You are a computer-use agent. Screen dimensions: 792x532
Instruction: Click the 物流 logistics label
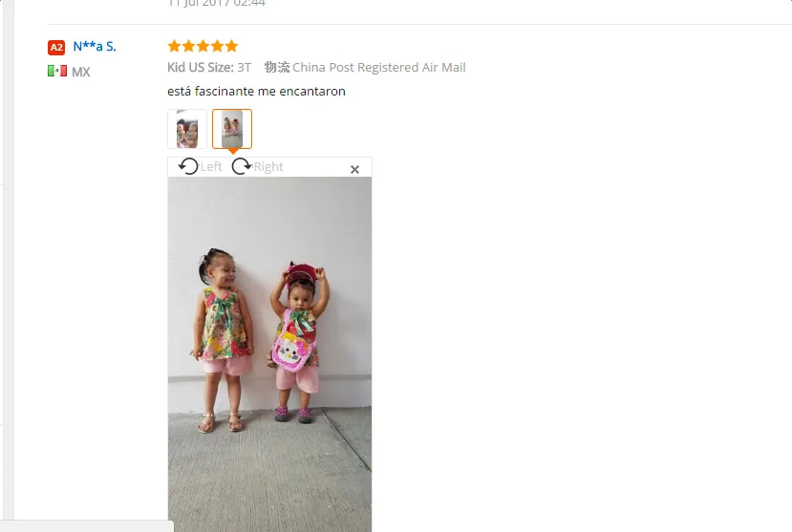pyautogui.click(x=277, y=67)
